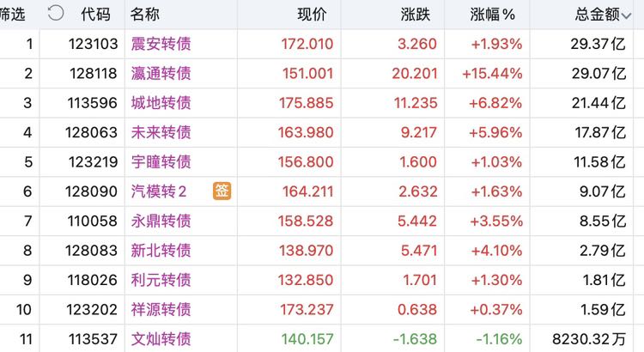This screenshot has height=352, width=644.
Task: Click the orange 签 badge icon
Action: (222, 191)
